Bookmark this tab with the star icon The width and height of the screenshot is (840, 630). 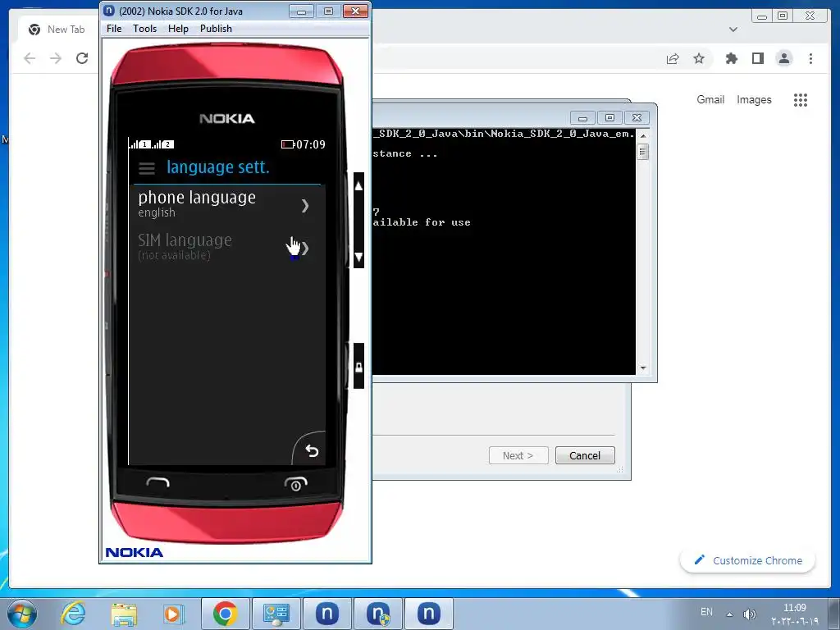point(699,58)
